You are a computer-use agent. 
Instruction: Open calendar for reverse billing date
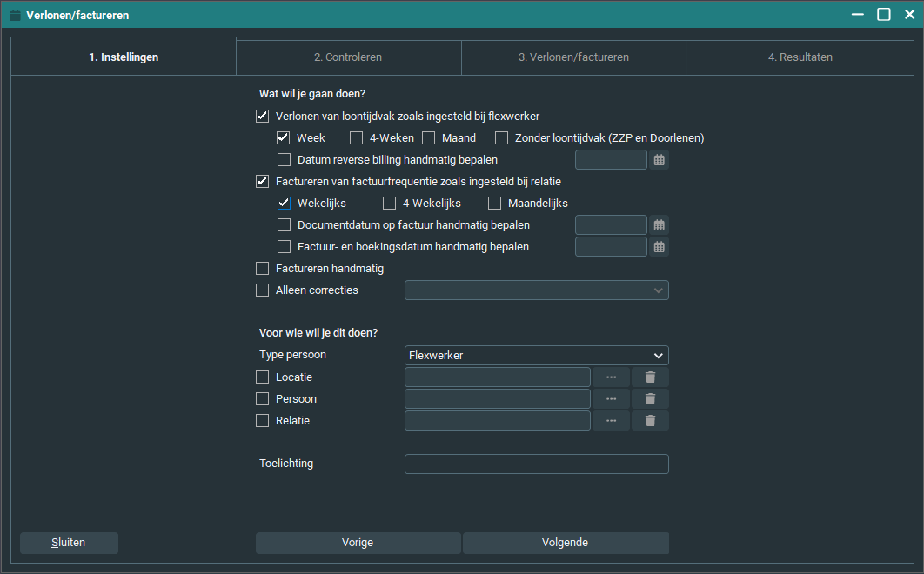pyautogui.click(x=660, y=160)
